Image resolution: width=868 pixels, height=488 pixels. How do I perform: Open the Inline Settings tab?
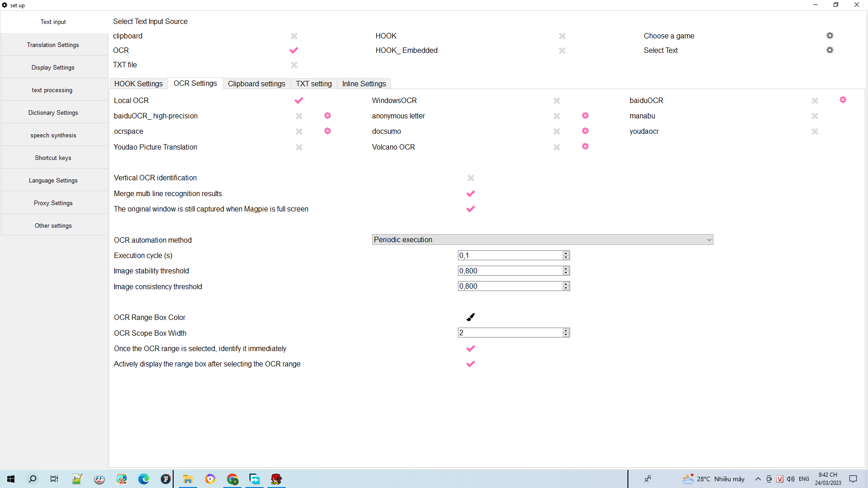363,84
